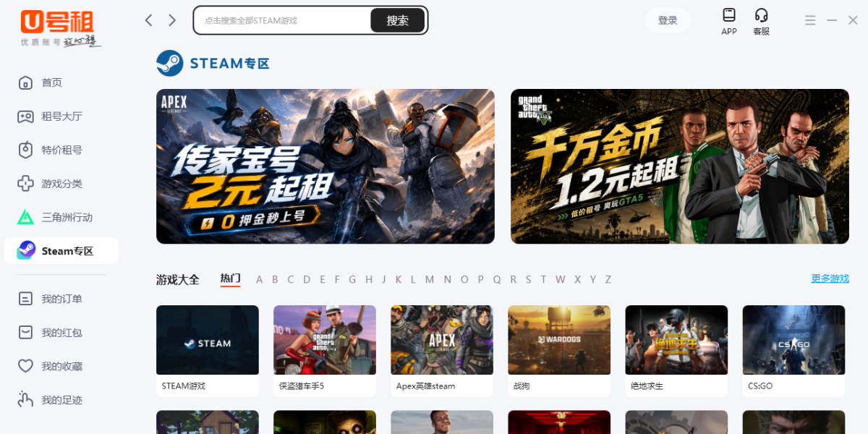Screen dimensions: 868x434
Task: Click the 游戏大全 heading text
Action: tap(178, 279)
